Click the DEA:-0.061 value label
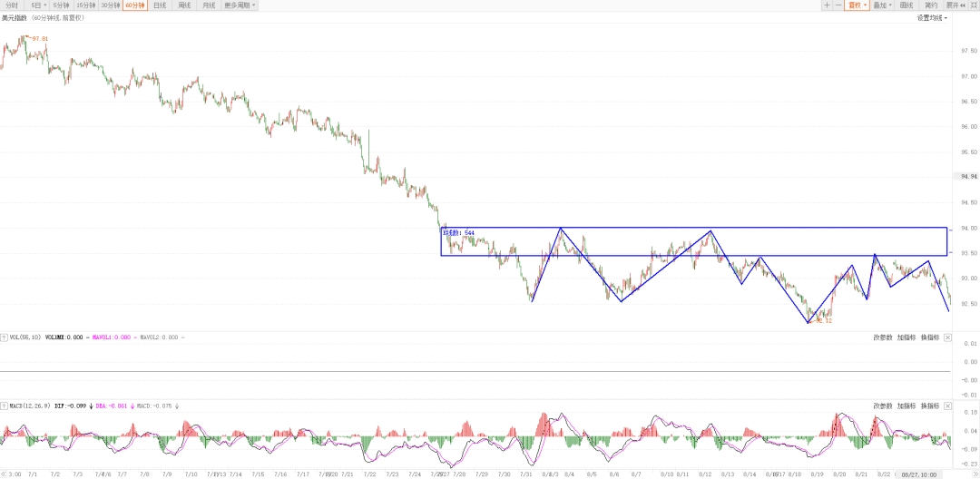The height and width of the screenshot is (479, 980). [x=112, y=406]
